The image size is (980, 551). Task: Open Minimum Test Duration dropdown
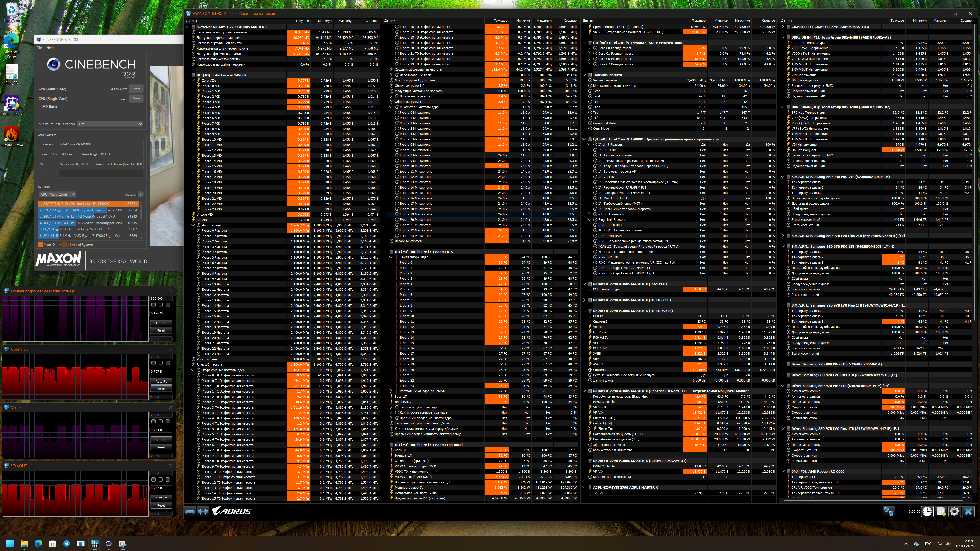click(110, 124)
